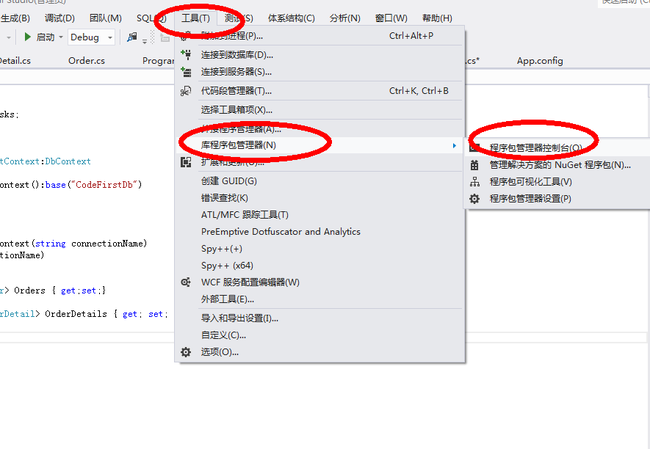650x449 pixels.
Task: Click the "CodeFirstDb" string in code
Action: (104, 184)
